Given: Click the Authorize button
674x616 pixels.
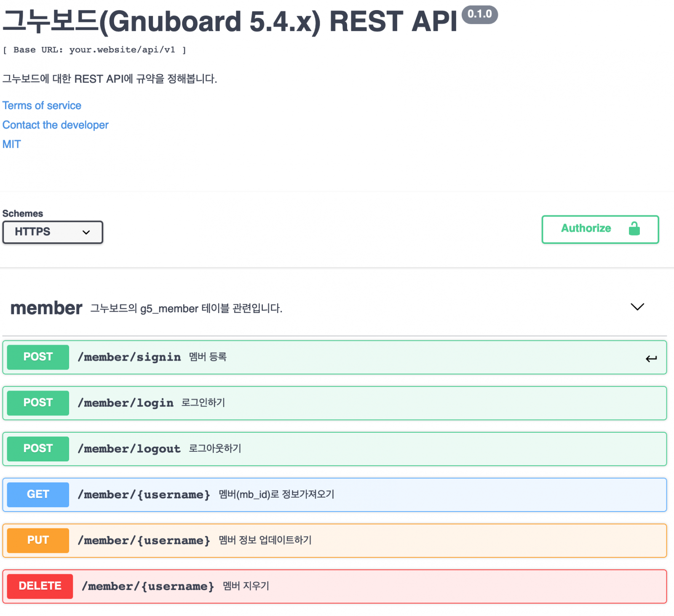Looking at the screenshot, I should point(600,229).
